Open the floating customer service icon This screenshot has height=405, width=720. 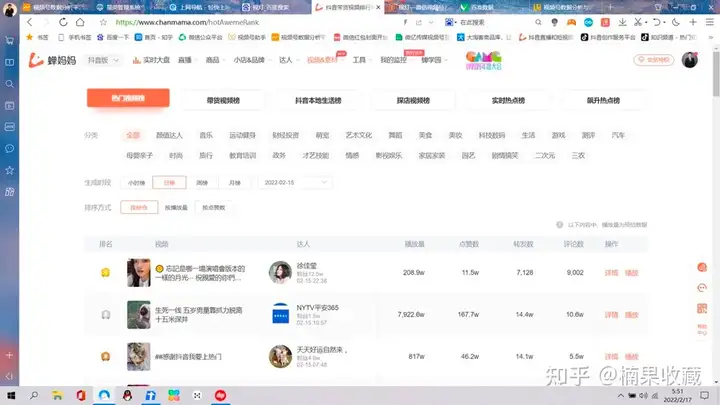point(702,288)
